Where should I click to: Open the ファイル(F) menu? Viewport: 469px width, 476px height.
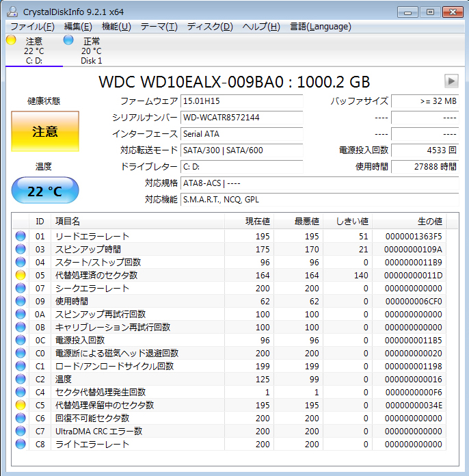pos(32,27)
